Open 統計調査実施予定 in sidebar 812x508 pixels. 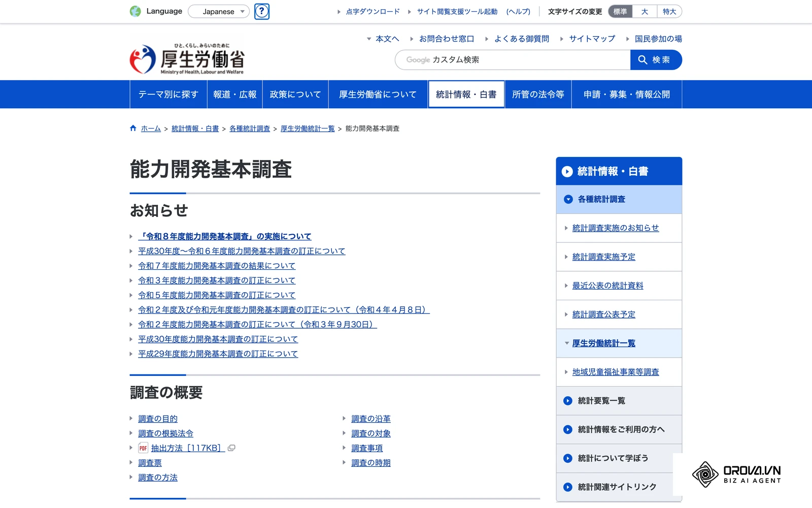pos(604,257)
